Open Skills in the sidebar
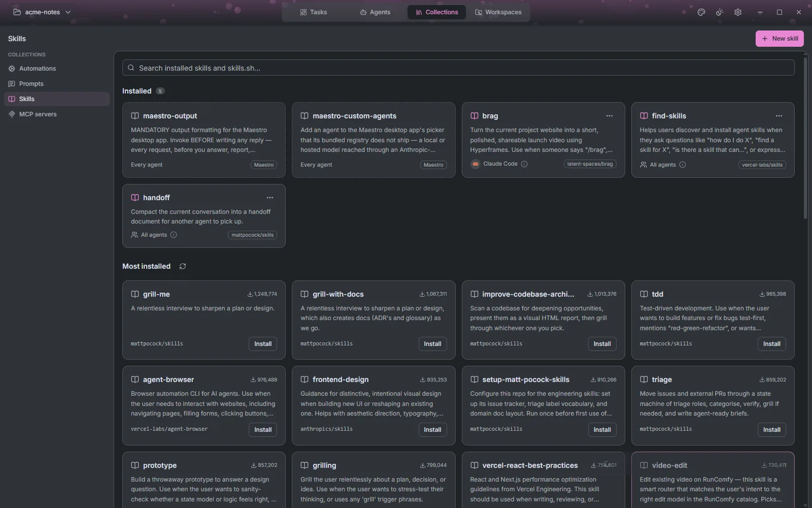The image size is (812, 508). [x=57, y=99]
